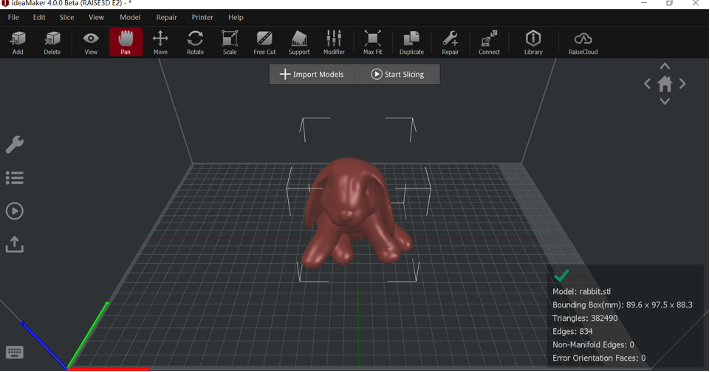Open the Repair tool in toolbar
710x372 pixels.
450,43
